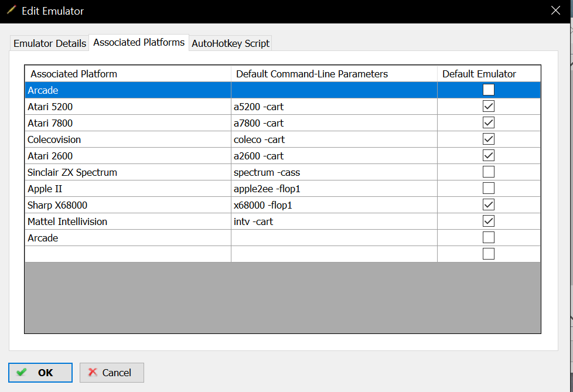Click OK to save emulator settings
Viewport: 573px width, 392px height.
point(40,373)
